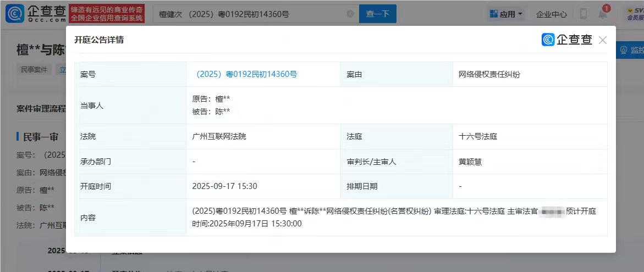Select the 民事案件 tag
The height and width of the screenshot is (272, 644).
(34, 70)
